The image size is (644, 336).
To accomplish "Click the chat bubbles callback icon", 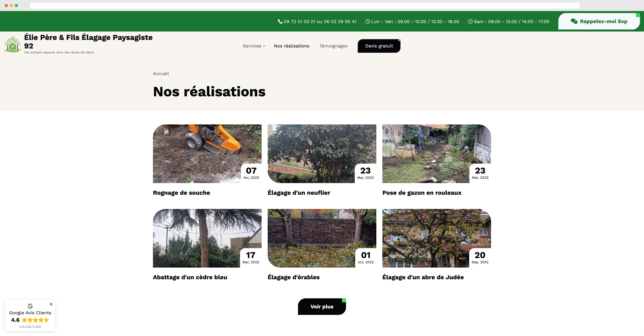I will tap(574, 21).
